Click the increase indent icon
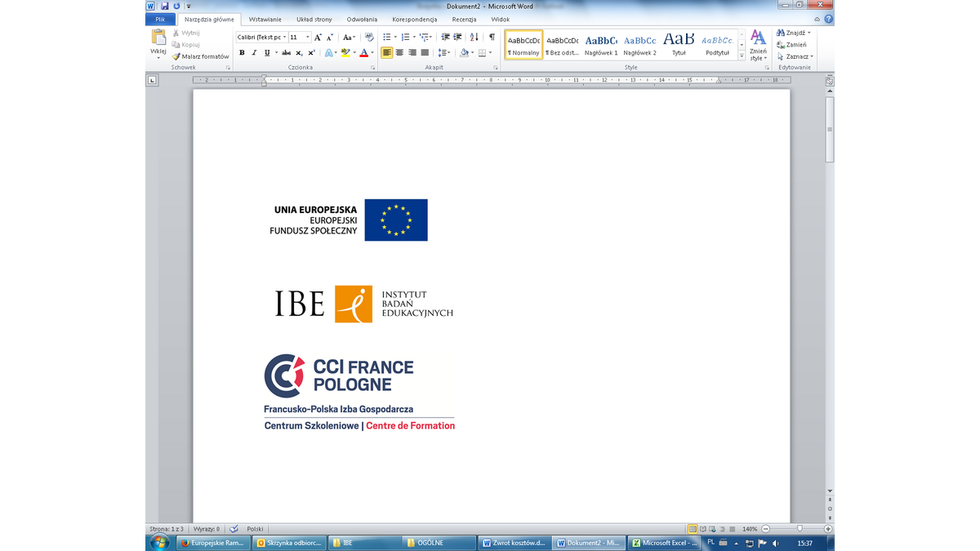Image resolution: width=980 pixels, height=551 pixels. coord(457,38)
